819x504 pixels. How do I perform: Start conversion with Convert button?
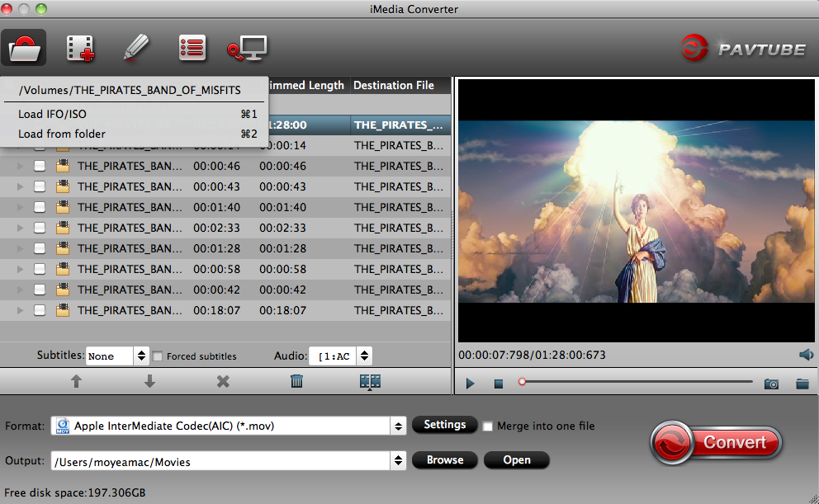coord(716,442)
